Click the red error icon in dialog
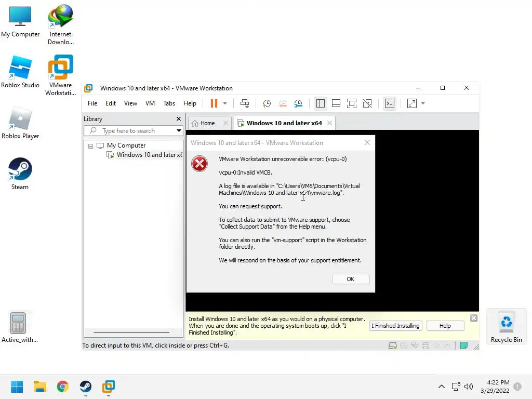This screenshot has height=399, width=532. click(199, 164)
